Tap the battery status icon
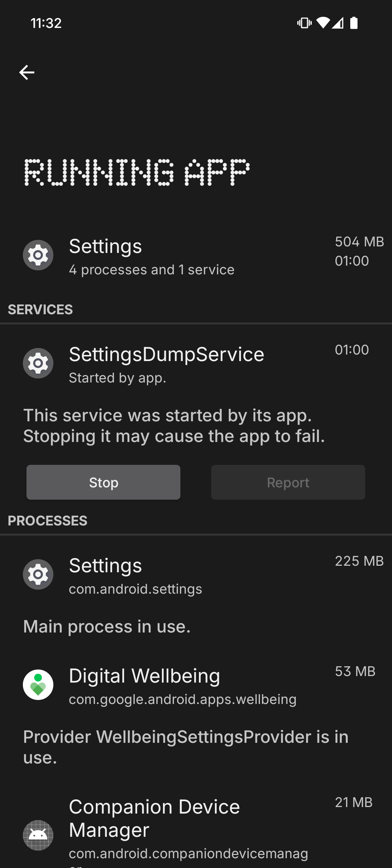This screenshot has width=392, height=868. coord(354,23)
